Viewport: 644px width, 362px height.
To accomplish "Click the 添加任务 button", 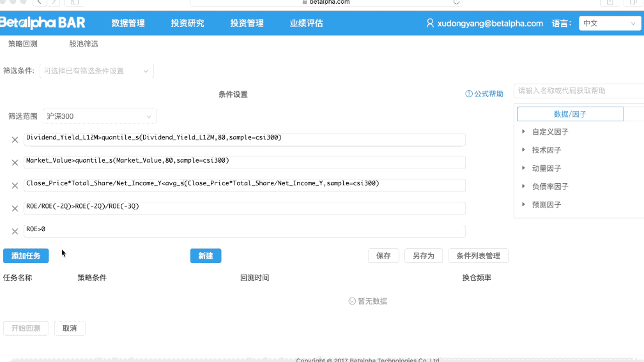I will tap(26, 256).
